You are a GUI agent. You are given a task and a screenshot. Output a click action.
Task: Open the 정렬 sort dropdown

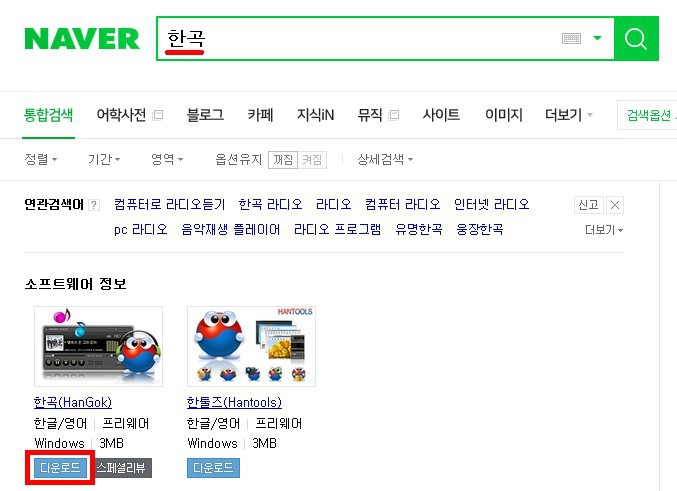[x=41, y=159]
